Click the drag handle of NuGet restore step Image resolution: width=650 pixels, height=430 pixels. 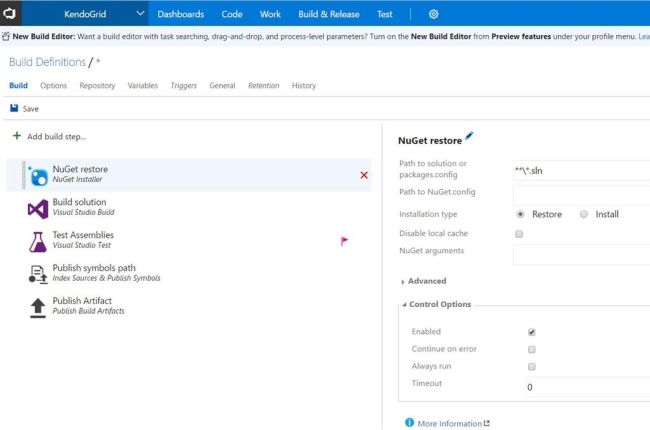coord(23,175)
